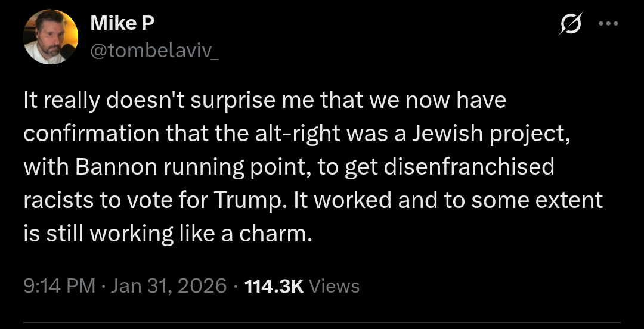Open the three-dot more options menu
Image resolution: width=644 pixels, height=329 pixels.
[x=608, y=24]
